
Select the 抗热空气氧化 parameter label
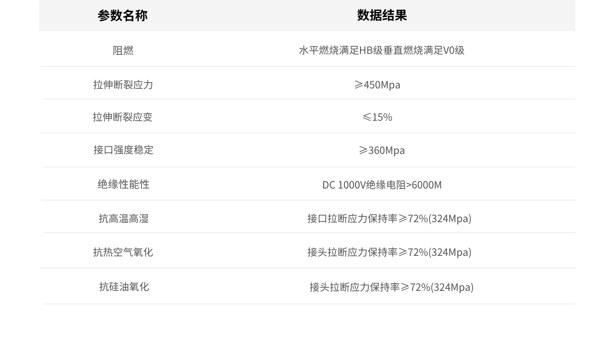pyautogui.click(x=123, y=252)
